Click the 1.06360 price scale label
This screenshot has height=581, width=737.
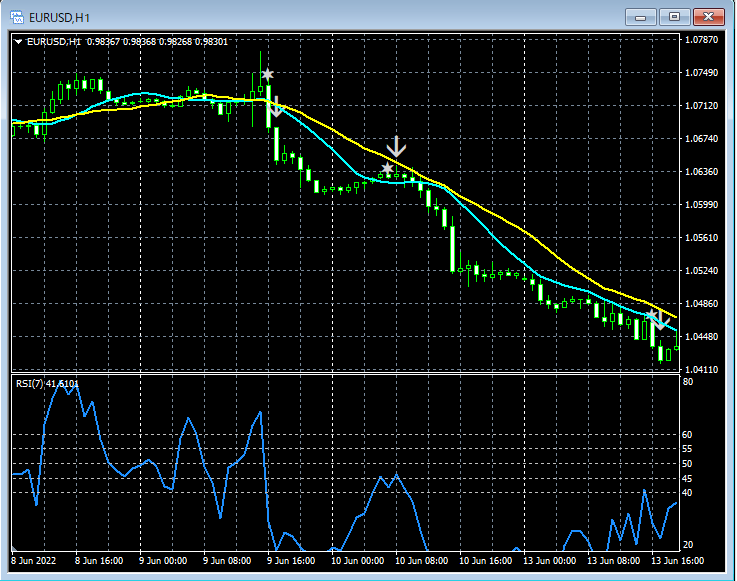702,171
